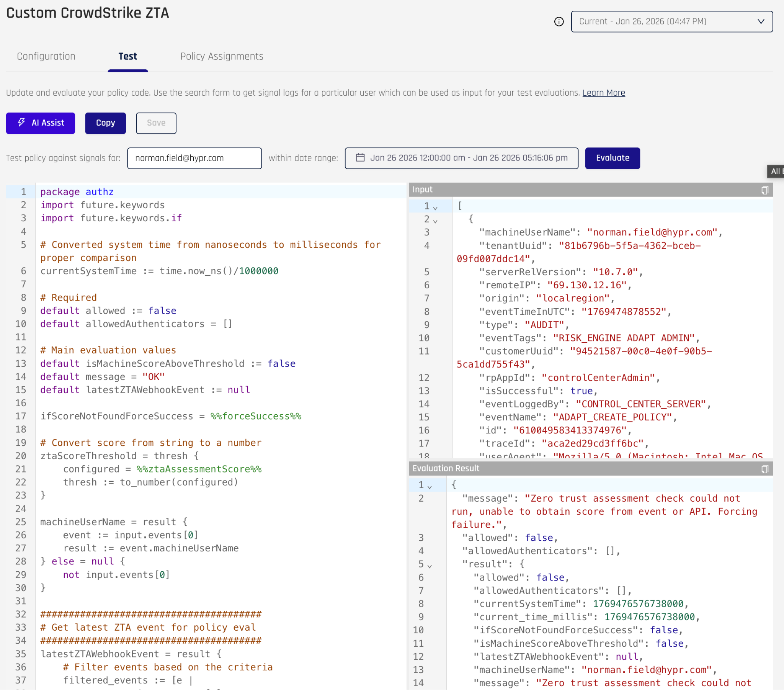784x690 pixels.
Task: Click the Input panel header
Action: [x=591, y=190]
